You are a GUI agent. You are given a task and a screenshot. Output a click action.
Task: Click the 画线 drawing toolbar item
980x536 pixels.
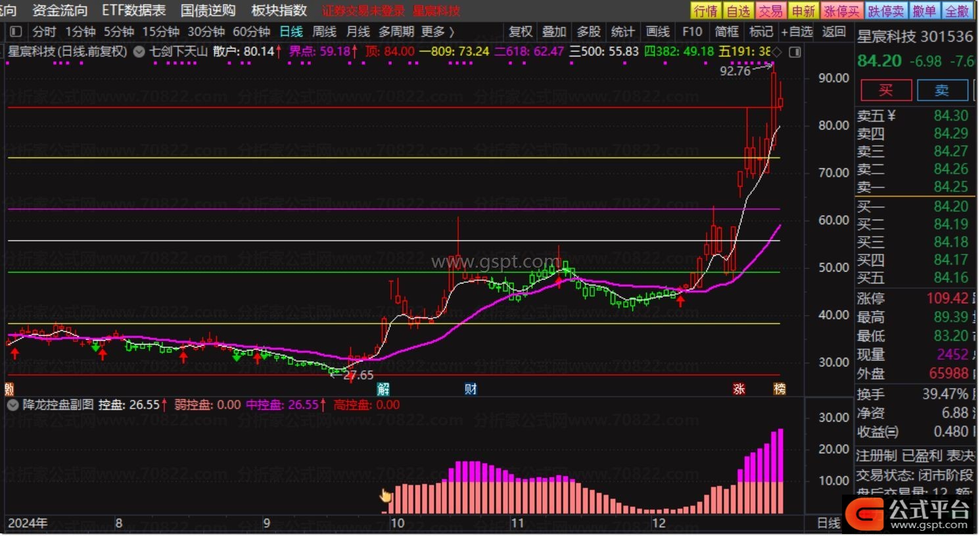[657, 32]
